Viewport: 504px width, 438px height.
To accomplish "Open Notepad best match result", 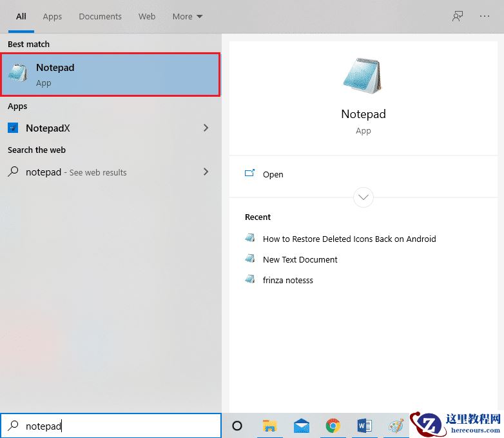I will pyautogui.click(x=111, y=75).
